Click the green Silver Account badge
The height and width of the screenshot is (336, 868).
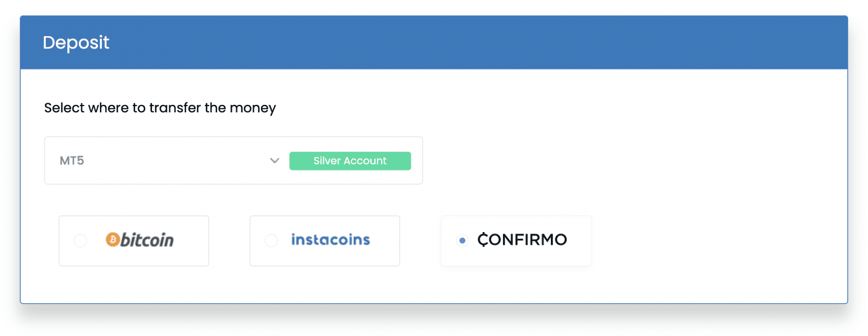[350, 161]
